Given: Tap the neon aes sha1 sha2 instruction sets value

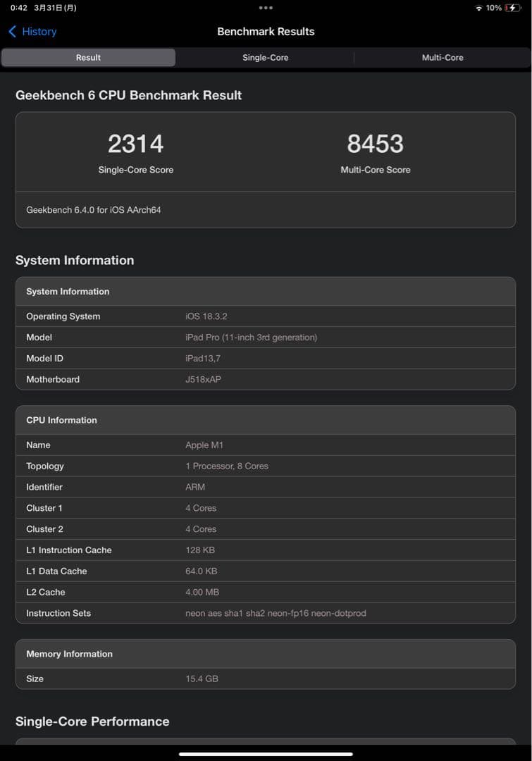Looking at the screenshot, I should coord(276,613).
